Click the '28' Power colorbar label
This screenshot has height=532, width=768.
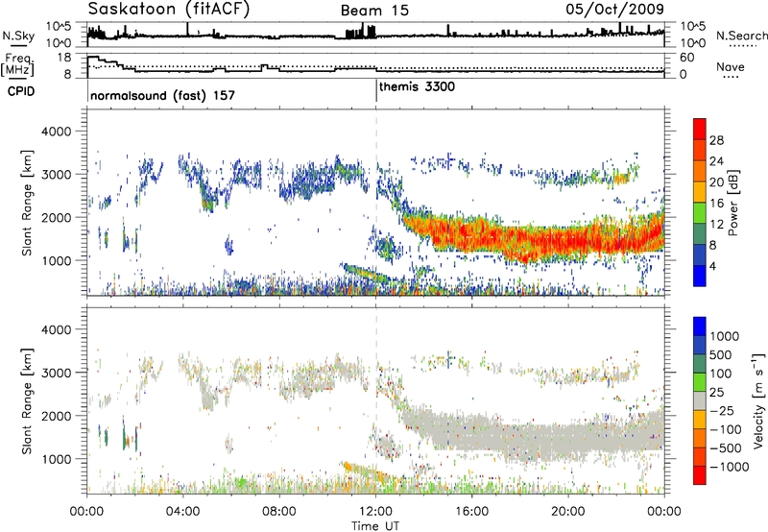coord(716,140)
